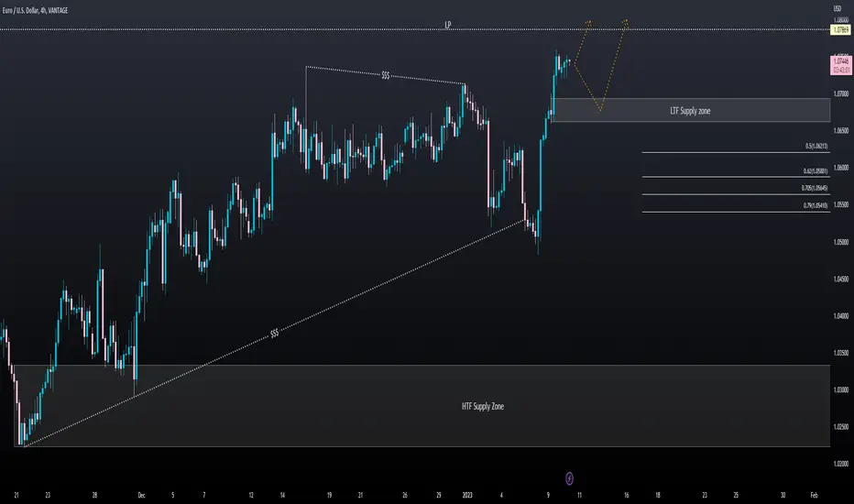Screen dimensions: 854x504
Task: Click the 14 date label on time axis
Action: tap(282, 495)
